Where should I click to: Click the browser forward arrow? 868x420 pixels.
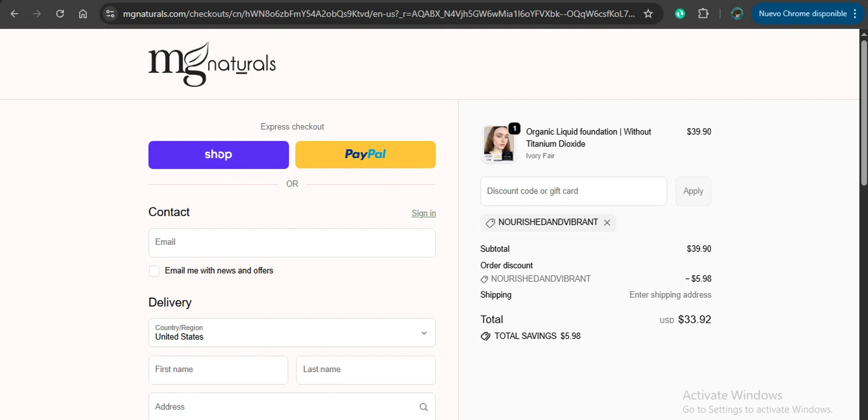tap(37, 13)
